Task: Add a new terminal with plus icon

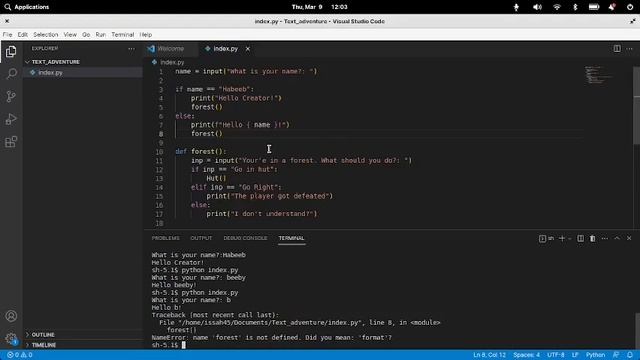Action: pyautogui.click(x=562, y=238)
